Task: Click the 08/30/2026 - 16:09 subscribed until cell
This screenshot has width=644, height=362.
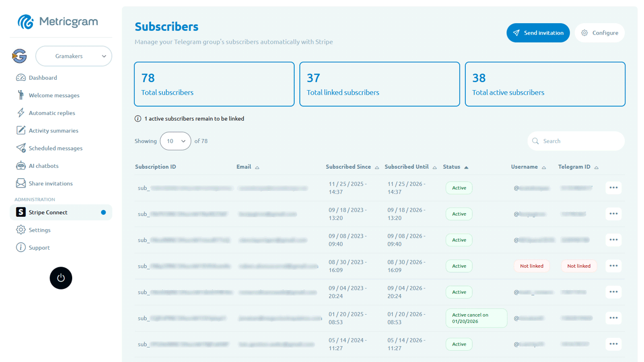Action: click(x=406, y=266)
